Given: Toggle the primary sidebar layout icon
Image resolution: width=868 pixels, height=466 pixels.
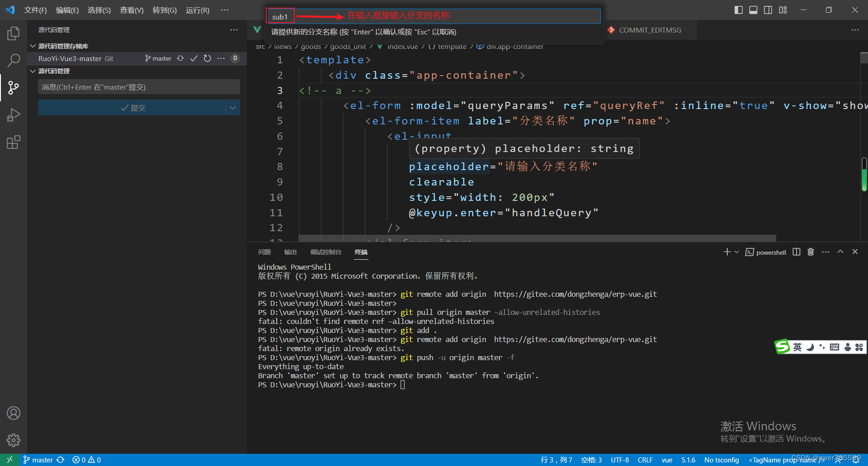Looking at the screenshot, I should [739, 10].
